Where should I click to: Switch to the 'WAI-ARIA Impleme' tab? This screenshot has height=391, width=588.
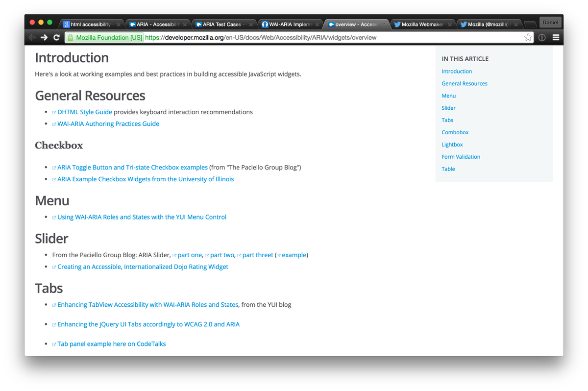click(290, 24)
